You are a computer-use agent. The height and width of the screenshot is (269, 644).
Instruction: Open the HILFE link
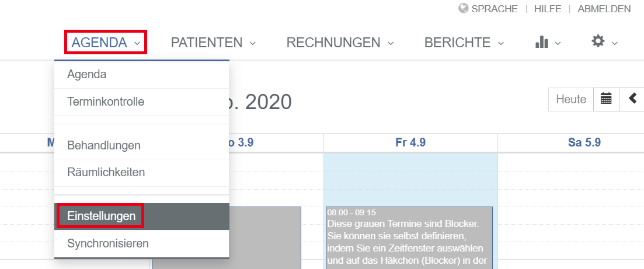tap(548, 9)
